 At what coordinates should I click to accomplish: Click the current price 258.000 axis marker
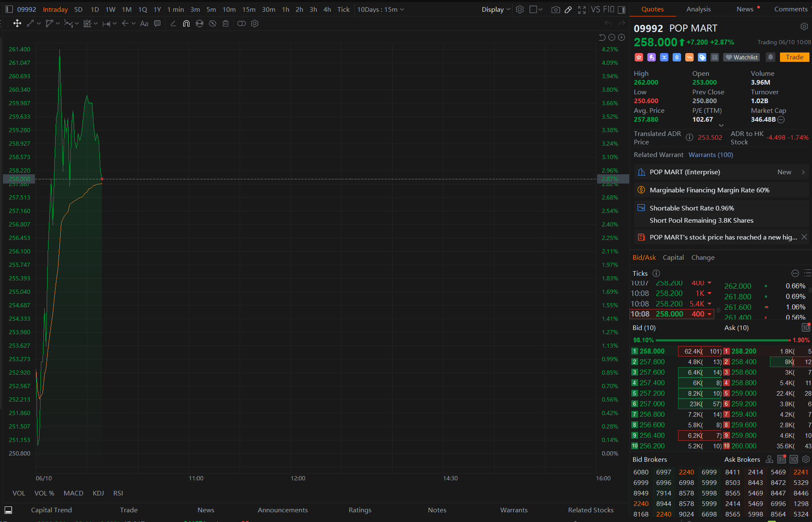(19, 179)
